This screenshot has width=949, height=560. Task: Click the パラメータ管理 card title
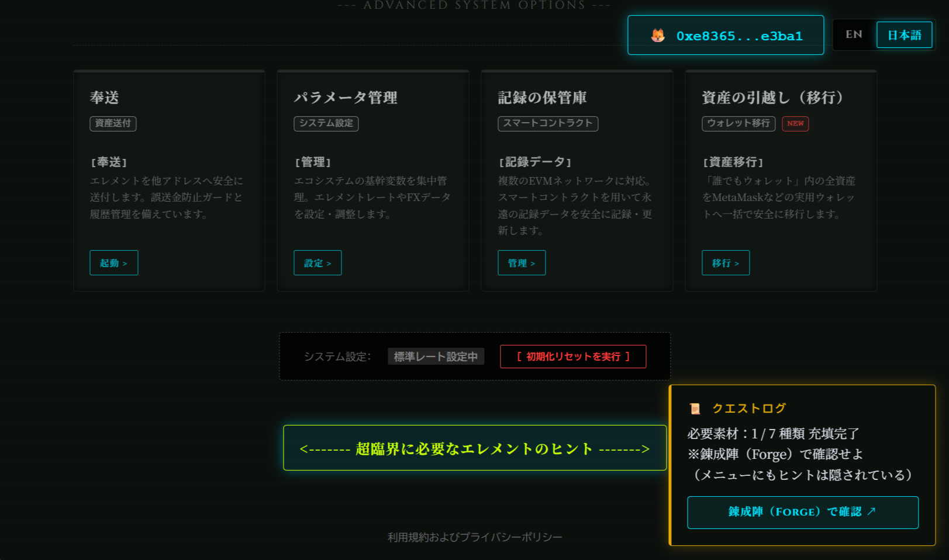(x=346, y=98)
